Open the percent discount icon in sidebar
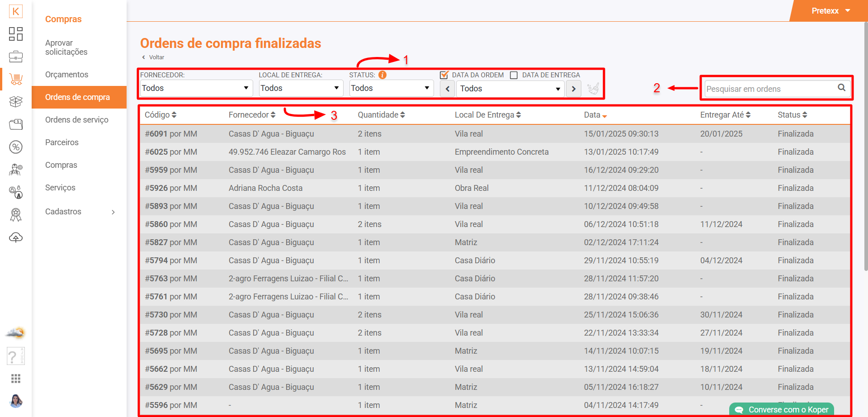This screenshot has height=417, width=868. point(16,147)
